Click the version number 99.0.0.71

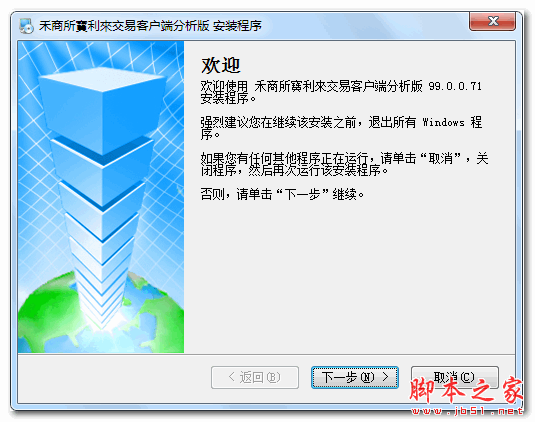455,86
